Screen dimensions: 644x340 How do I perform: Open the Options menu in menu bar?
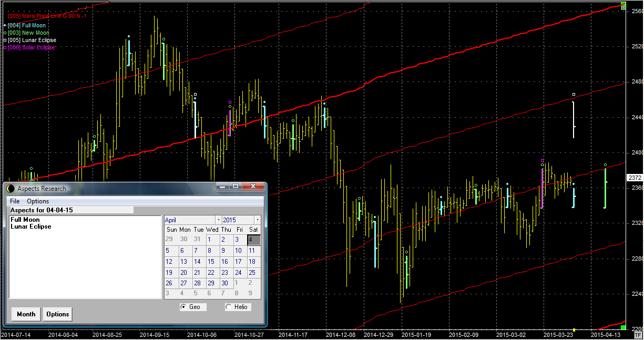tap(38, 201)
